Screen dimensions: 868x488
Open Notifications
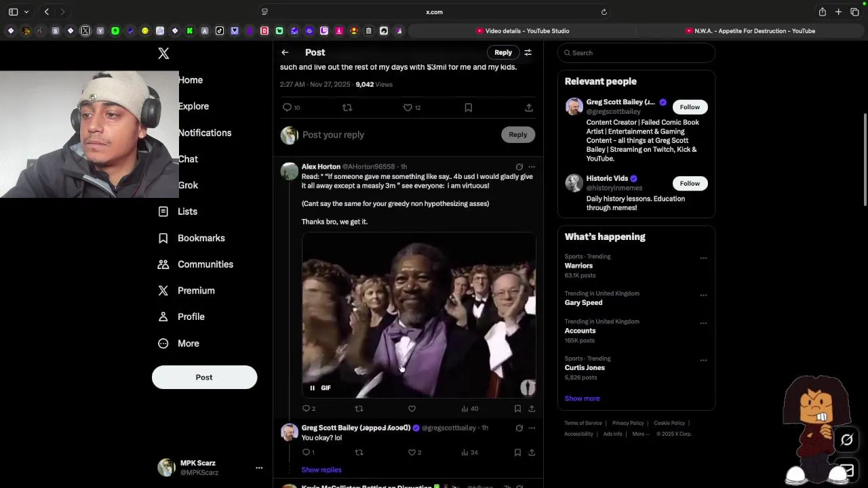click(205, 133)
